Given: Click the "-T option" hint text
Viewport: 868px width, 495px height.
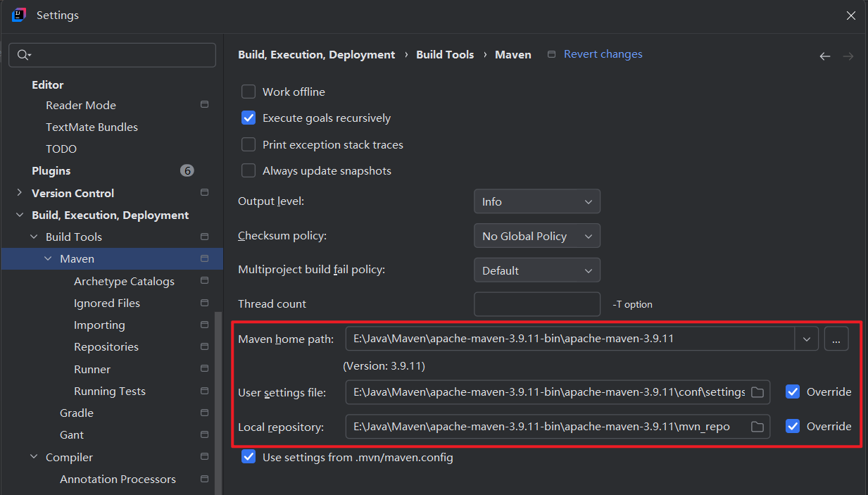Looking at the screenshot, I should pos(633,305).
